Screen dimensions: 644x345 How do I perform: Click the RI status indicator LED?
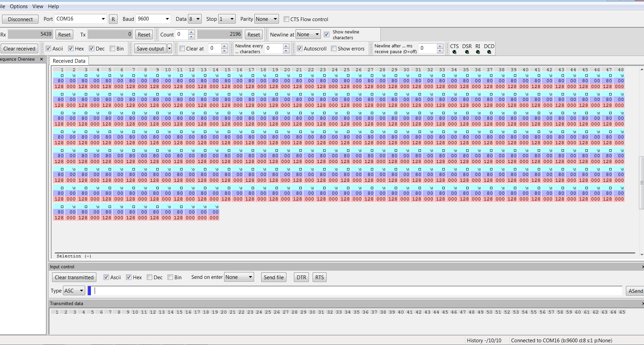478,52
